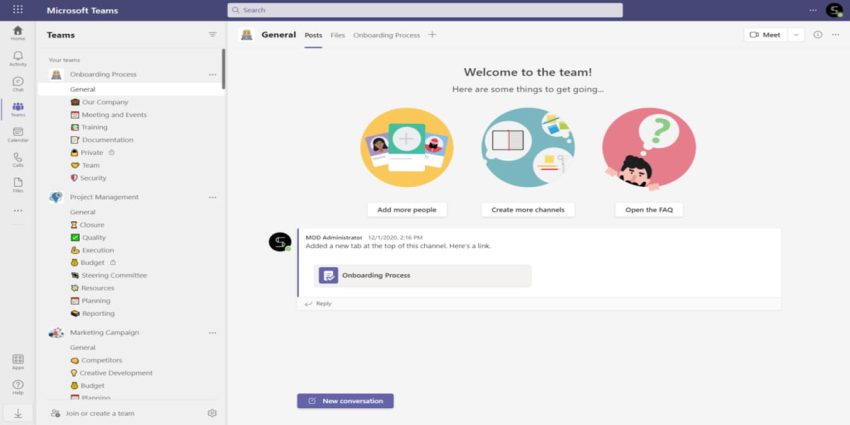The height and width of the screenshot is (425, 850).
Task: Show more apps ellipsis in left rail
Action: pos(18,210)
